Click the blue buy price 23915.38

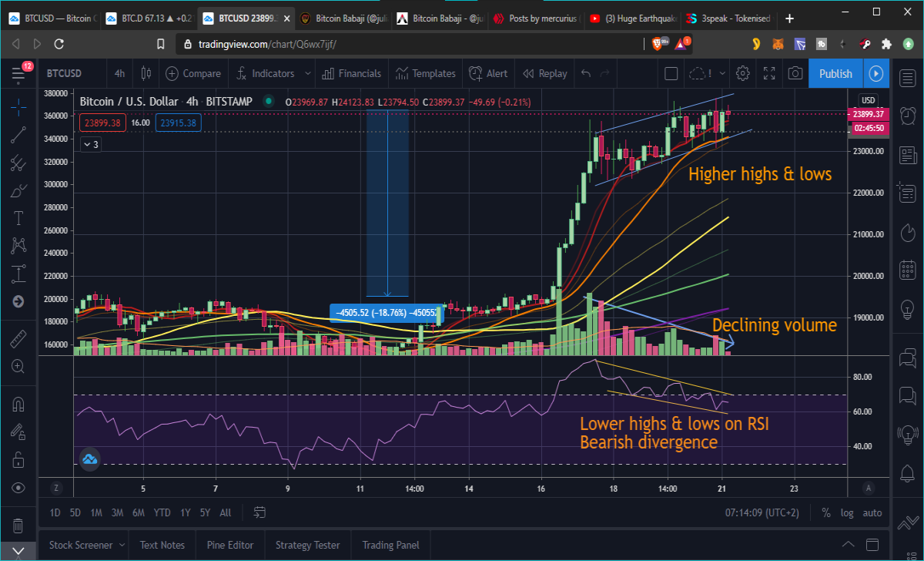tap(179, 122)
